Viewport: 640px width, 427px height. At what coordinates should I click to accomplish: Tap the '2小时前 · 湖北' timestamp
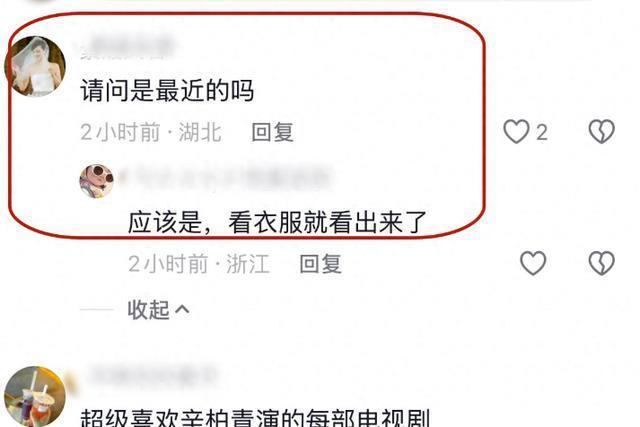point(151,132)
